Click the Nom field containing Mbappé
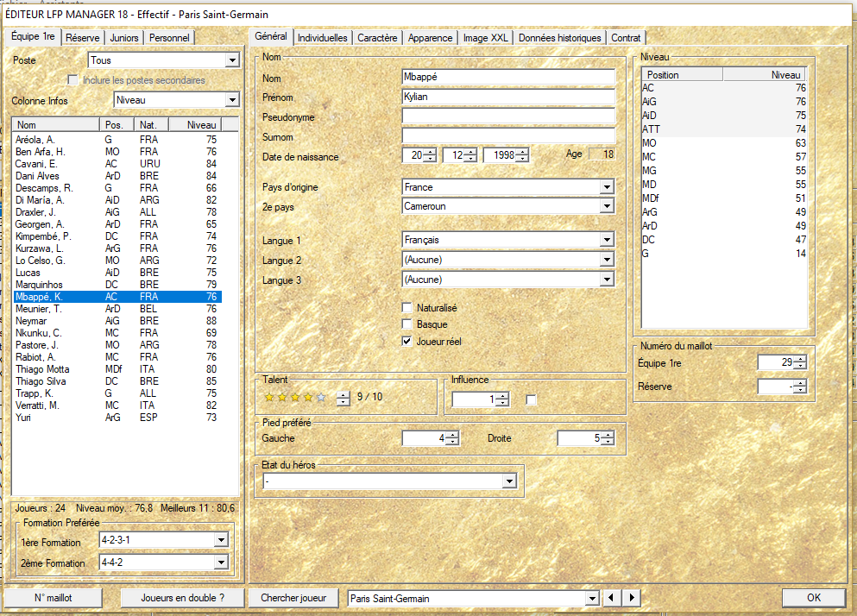 [x=508, y=77]
